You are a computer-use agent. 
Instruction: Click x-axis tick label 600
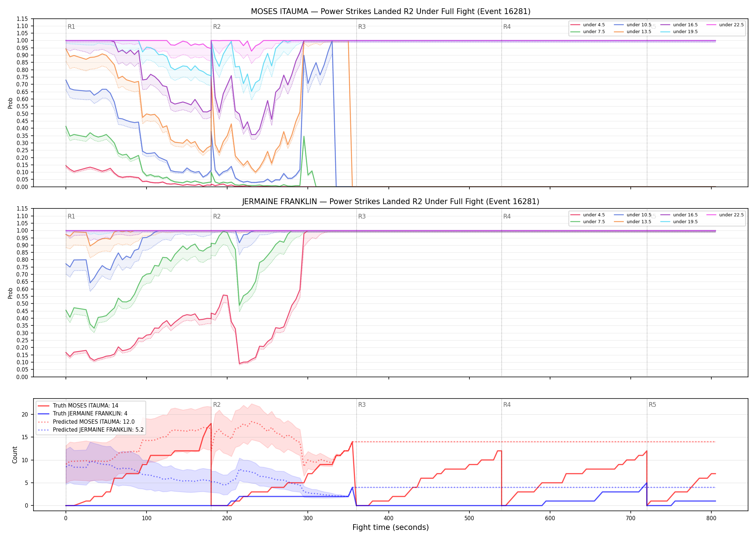click(x=550, y=518)
